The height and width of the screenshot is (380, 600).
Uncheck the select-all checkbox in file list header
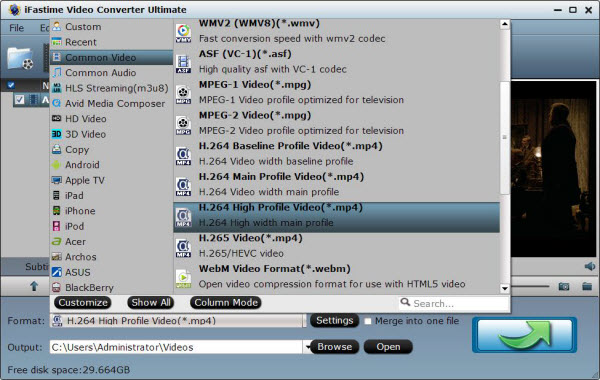(11, 85)
